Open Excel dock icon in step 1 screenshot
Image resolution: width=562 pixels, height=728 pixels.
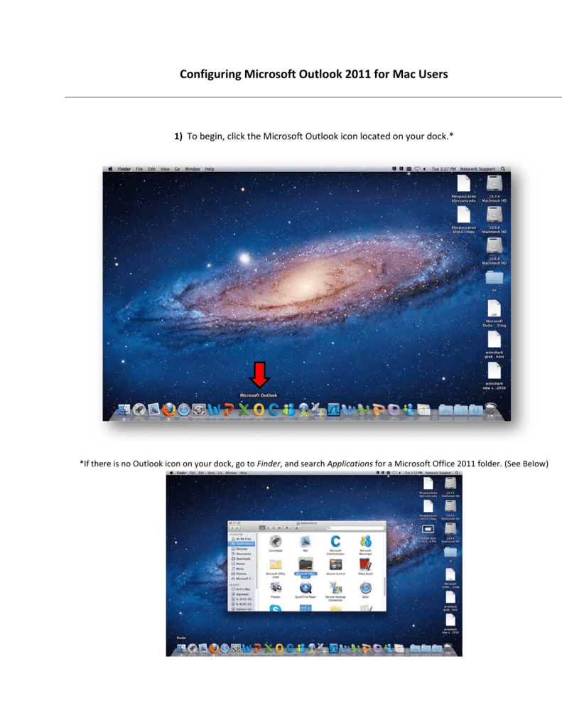pos(244,409)
